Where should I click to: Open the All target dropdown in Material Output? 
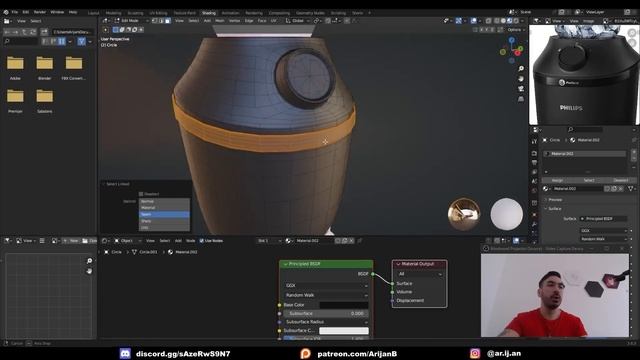pyautogui.click(x=420, y=274)
